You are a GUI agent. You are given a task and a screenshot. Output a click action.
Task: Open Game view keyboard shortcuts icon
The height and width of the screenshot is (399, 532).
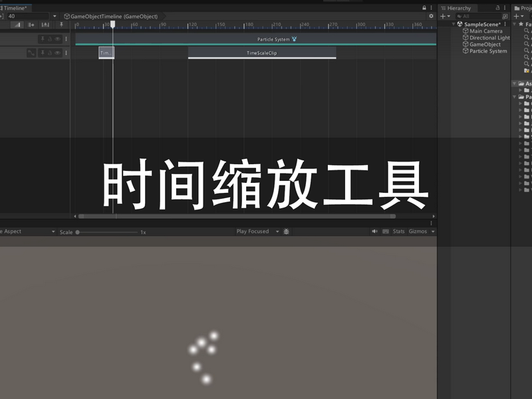pyautogui.click(x=386, y=231)
